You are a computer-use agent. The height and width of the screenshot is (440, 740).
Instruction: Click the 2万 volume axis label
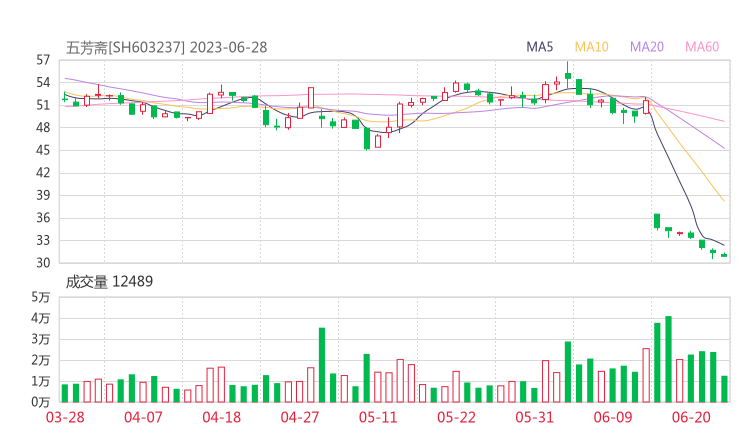[x=41, y=360]
